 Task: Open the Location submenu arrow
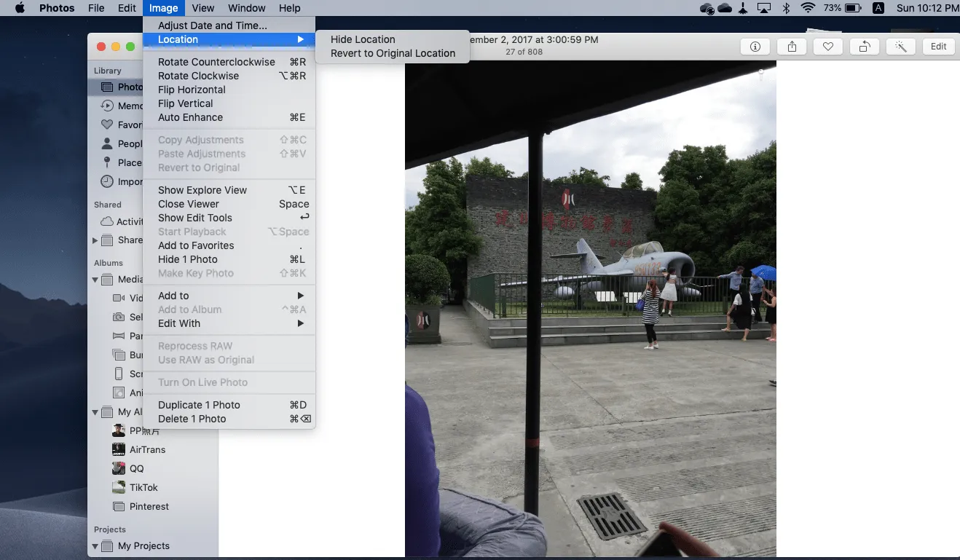coord(300,39)
